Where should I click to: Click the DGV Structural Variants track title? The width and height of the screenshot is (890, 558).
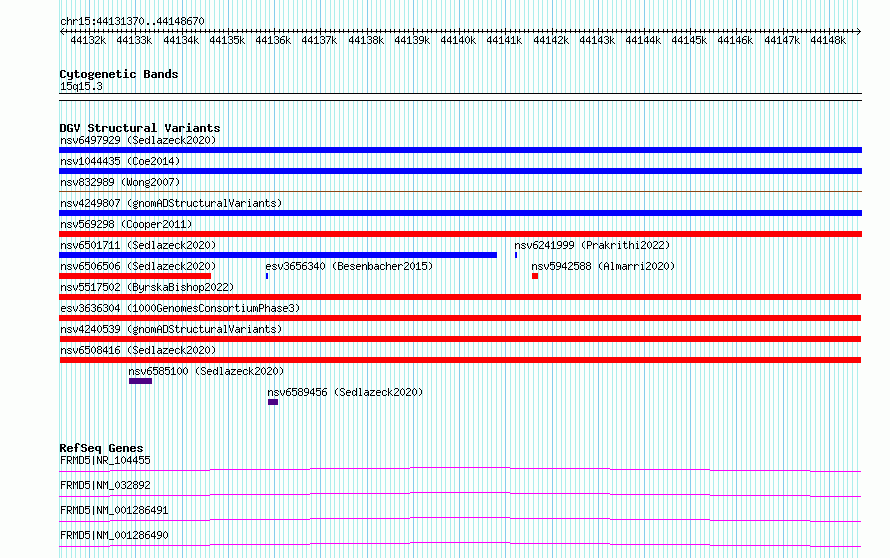pyautogui.click(x=140, y=128)
